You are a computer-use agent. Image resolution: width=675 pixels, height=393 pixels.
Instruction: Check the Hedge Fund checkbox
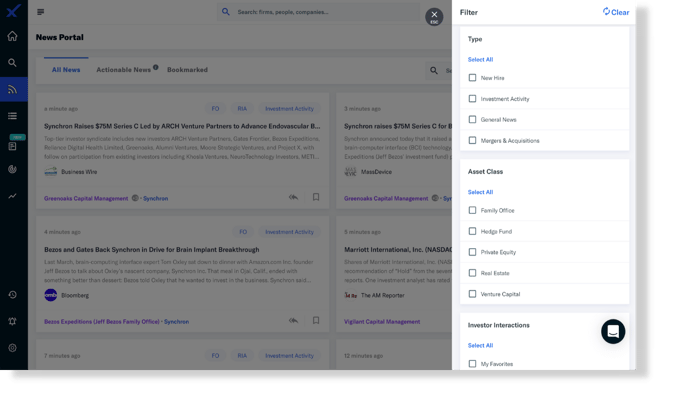pos(472,232)
